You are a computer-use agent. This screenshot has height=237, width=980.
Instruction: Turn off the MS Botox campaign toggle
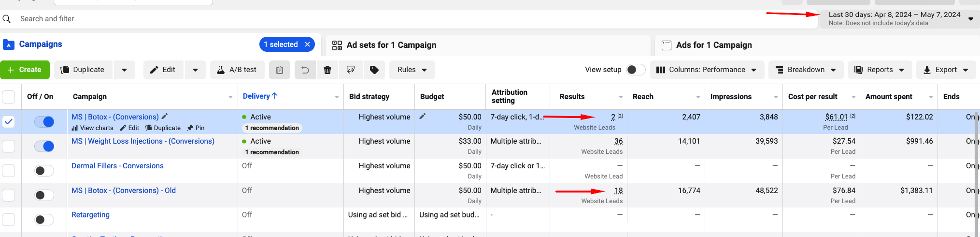coord(44,122)
